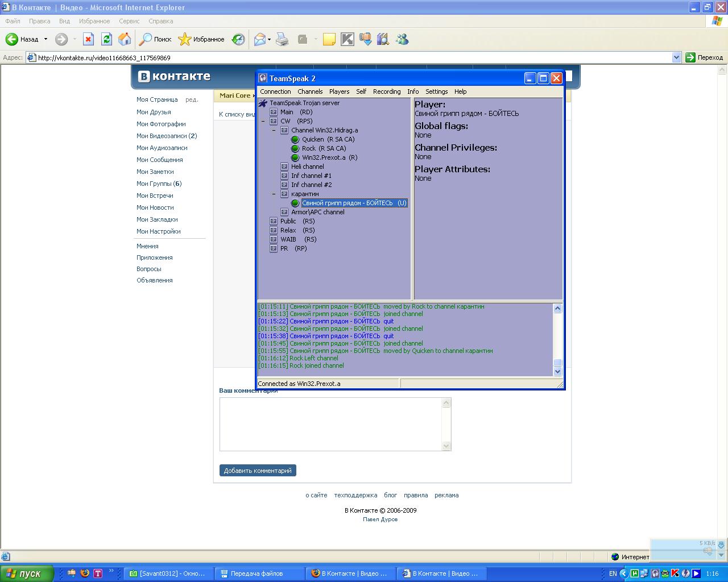This screenshot has width=728, height=582.
Task: Click inside the Ваш комментарий text box
Action: (x=330, y=423)
